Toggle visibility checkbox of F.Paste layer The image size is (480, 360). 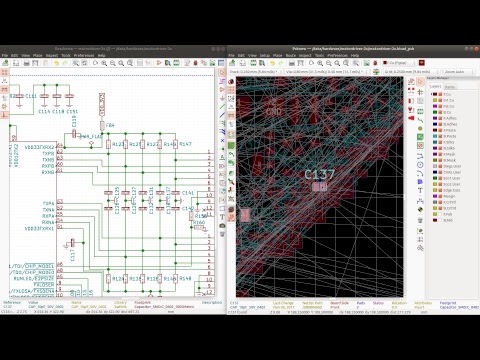(x=440, y=130)
